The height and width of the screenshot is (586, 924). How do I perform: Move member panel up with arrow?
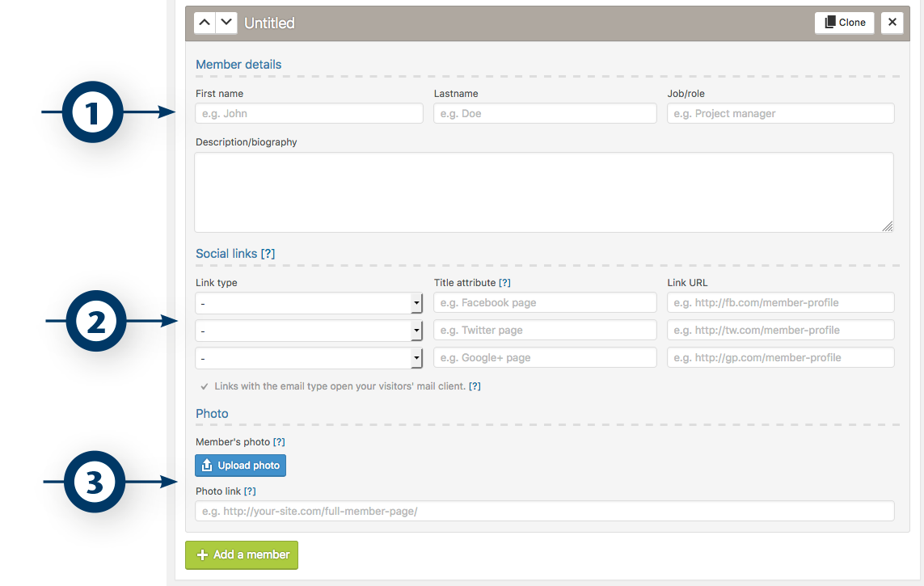click(x=205, y=23)
